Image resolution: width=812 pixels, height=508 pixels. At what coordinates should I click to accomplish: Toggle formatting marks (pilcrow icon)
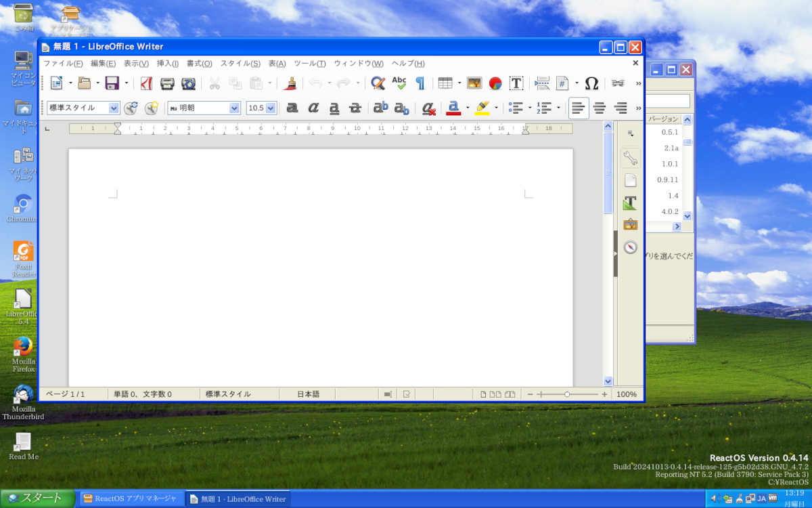pos(420,83)
